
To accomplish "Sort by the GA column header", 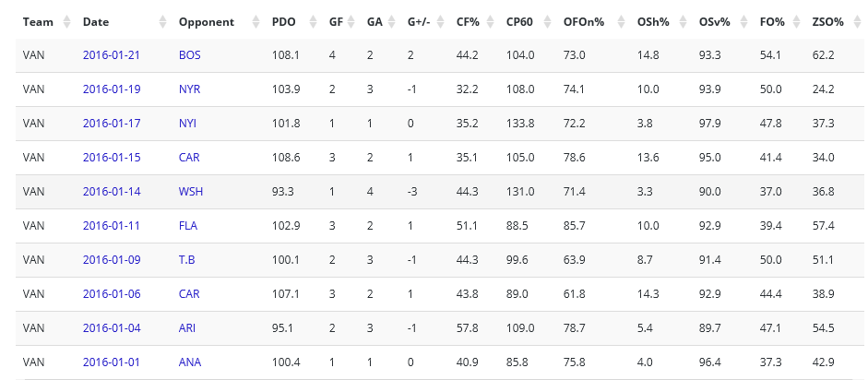I will (375, 21).
